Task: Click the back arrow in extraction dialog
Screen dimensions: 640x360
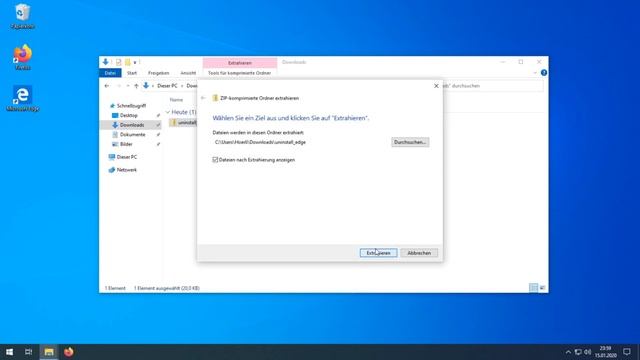Action: tap(203, 98)
